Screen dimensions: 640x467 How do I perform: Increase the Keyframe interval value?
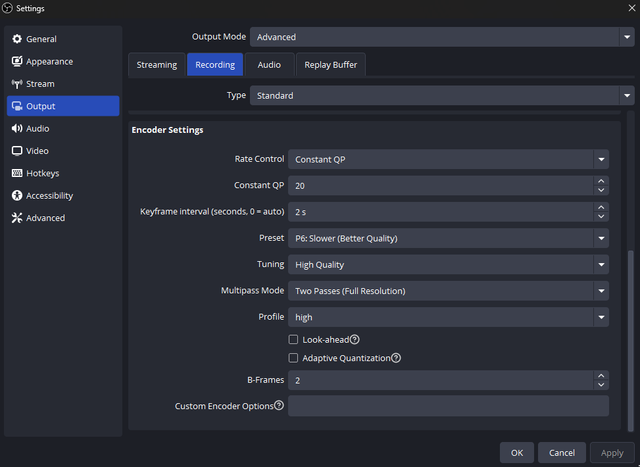(x=601, y=207)
